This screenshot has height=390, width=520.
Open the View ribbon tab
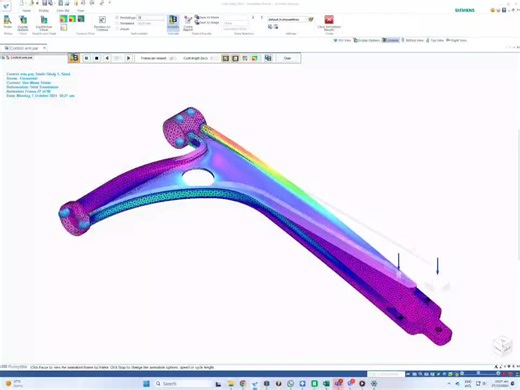(x=81, y=10)
